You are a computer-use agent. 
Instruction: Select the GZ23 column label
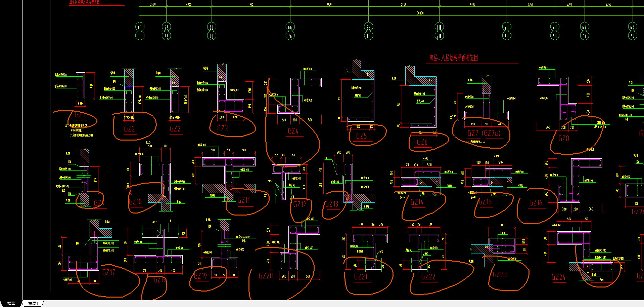tap(500, 275)
